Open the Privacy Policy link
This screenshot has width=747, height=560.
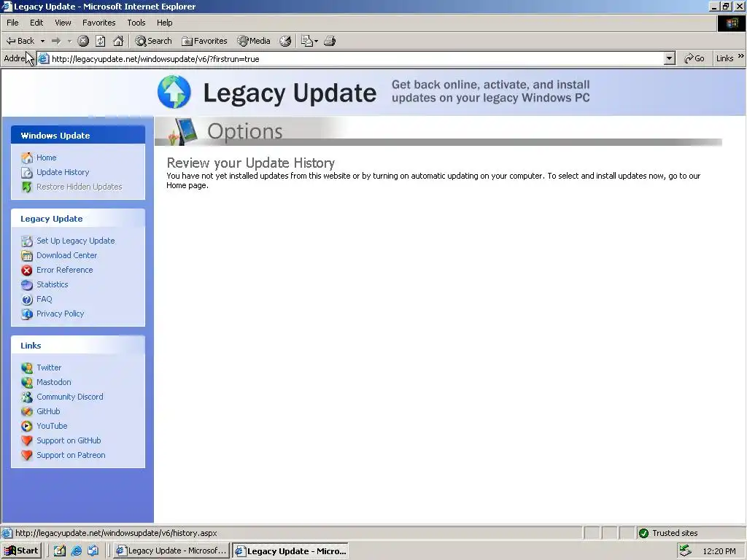(x=60, y=314)
